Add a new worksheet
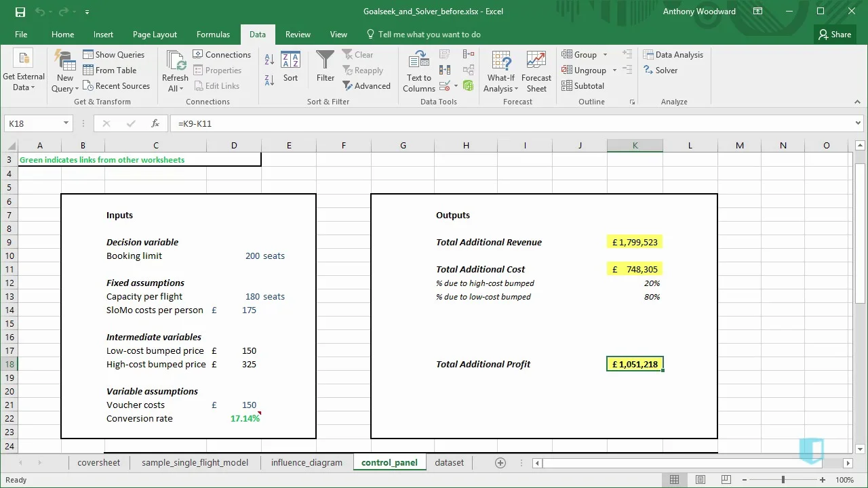868x488 pixels. [x=500, y=463]
